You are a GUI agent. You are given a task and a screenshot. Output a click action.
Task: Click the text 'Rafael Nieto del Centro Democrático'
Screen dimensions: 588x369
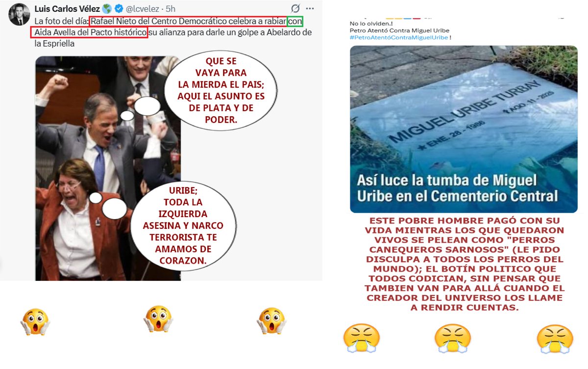tap(156, 22)
